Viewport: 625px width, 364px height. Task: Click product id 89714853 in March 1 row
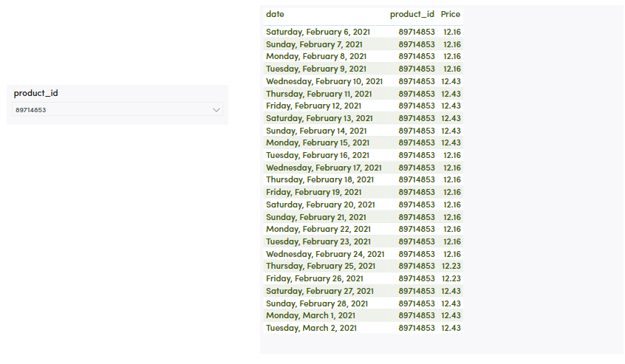417,315
